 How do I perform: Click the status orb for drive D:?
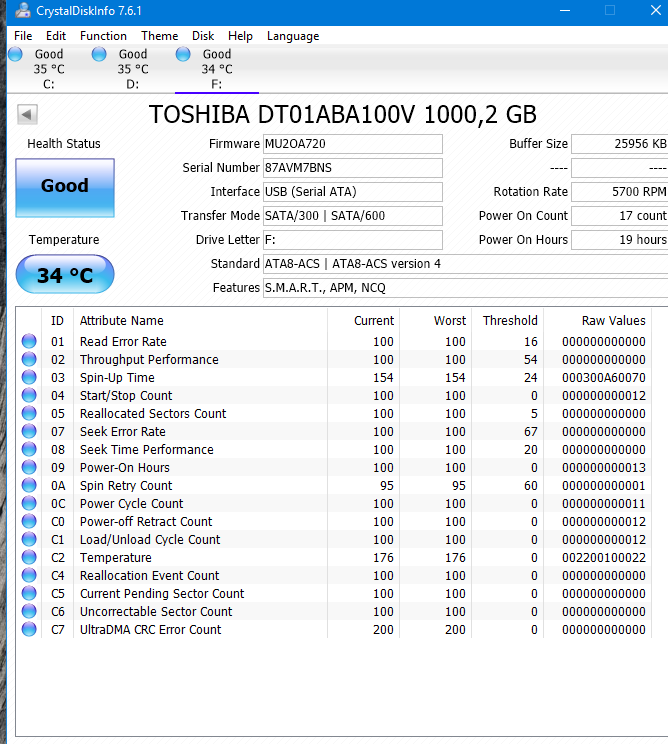click(99, 54)
